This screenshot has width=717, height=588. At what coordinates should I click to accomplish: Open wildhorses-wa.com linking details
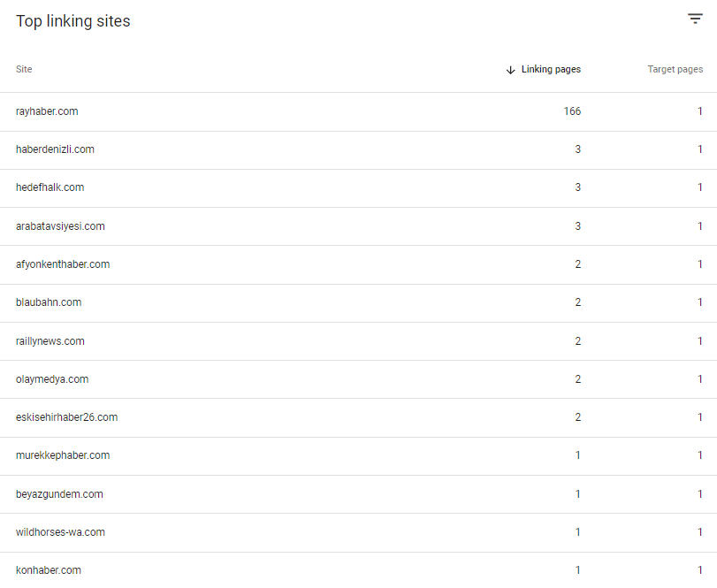359,532
